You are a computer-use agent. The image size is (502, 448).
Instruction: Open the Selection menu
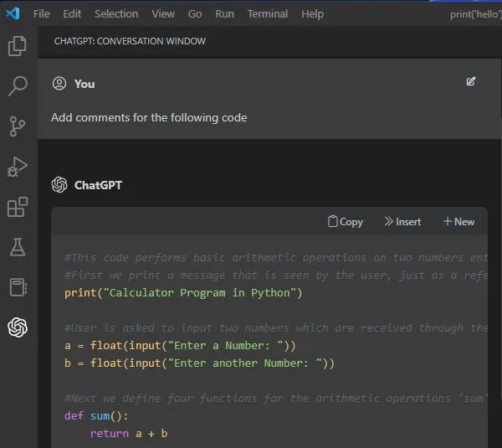click(116, 13)
